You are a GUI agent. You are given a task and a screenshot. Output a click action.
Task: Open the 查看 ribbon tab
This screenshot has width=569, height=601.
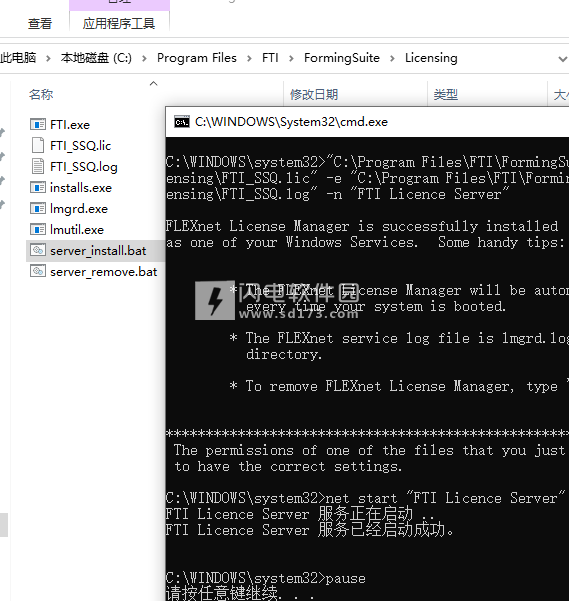39,23
